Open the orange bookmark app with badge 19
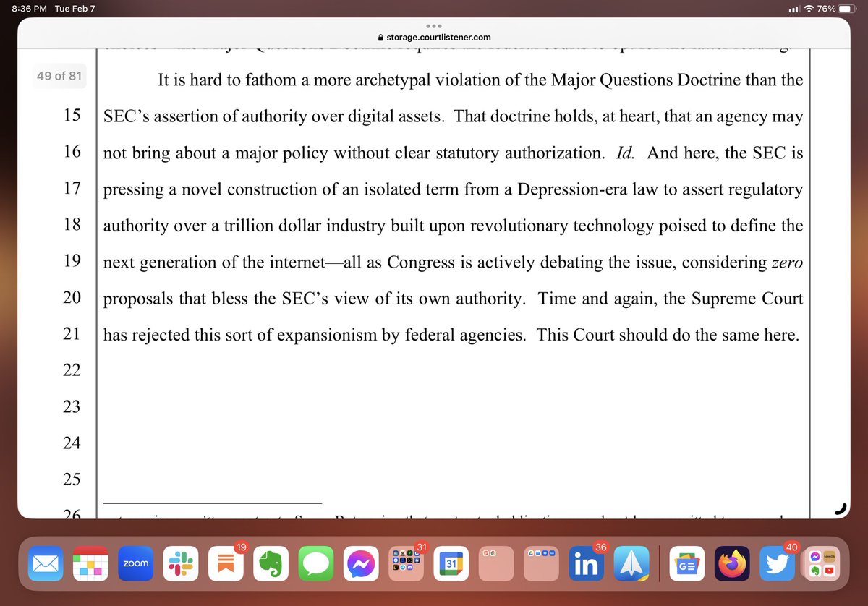 (x=225, y=563)
